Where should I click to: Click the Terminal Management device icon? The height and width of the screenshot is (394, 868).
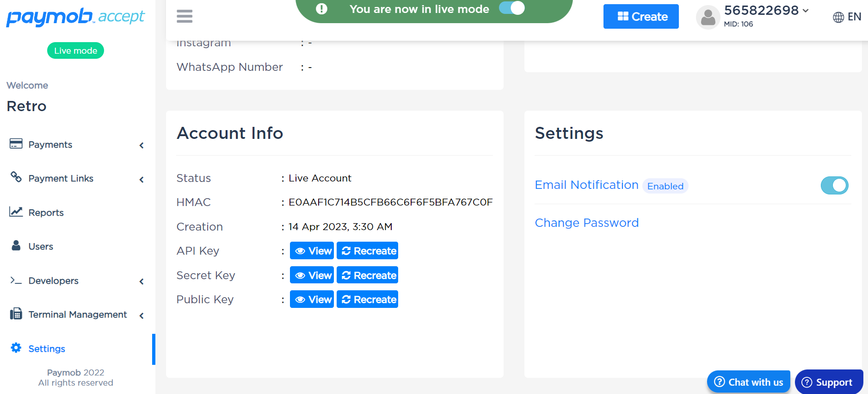(16, 314)
